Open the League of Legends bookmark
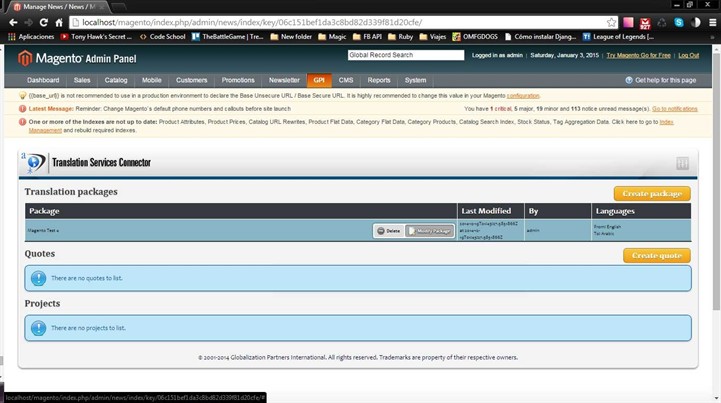The width and height of the screenshot is (721, 403). (x=618, y=36)
